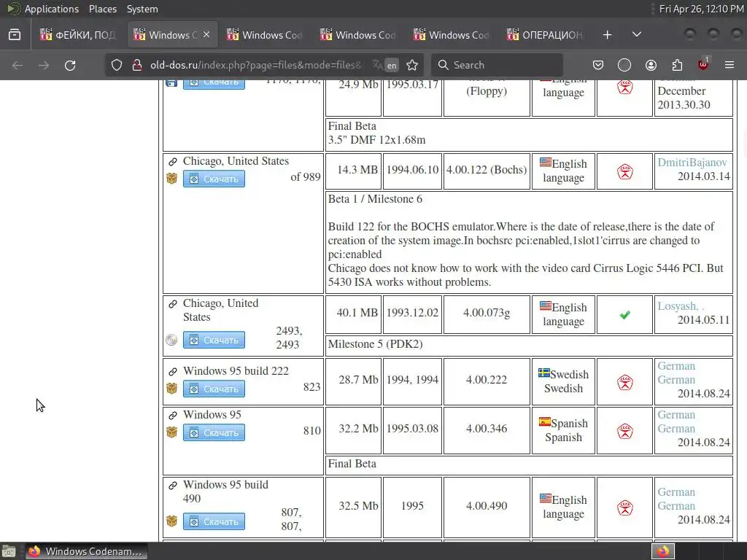
Task: Click the status badge in the Swedish row
Action: point(625,382)
